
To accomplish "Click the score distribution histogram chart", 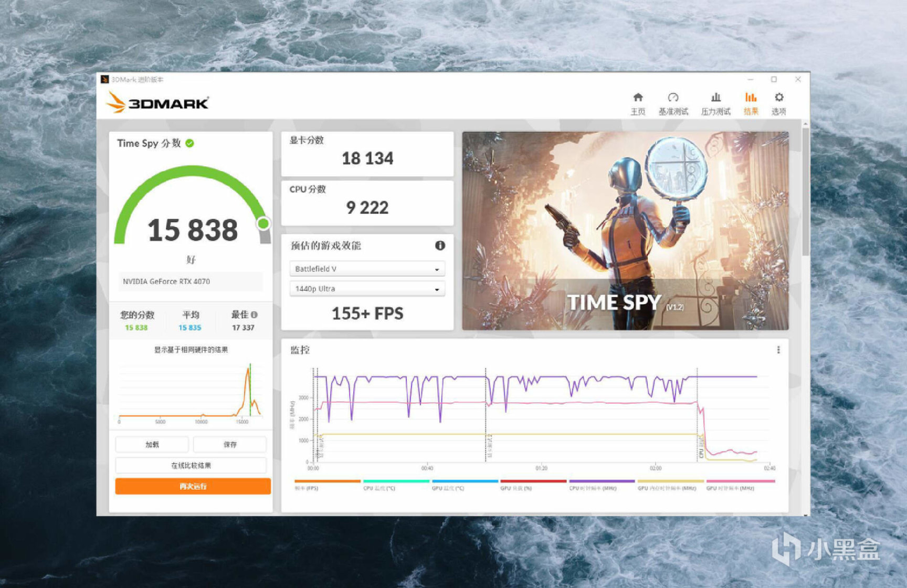I will click(x=190, y=393).
